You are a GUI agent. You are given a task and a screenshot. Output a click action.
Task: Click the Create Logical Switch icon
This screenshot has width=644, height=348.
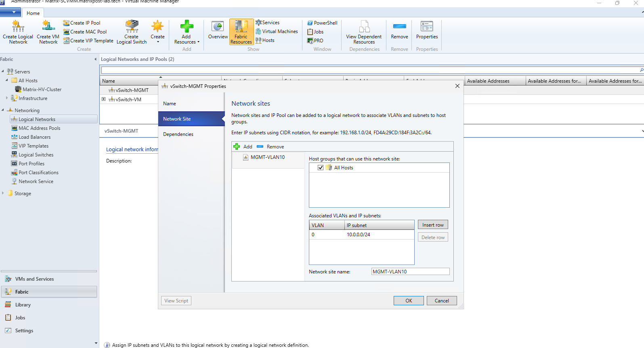pos(132,32)
